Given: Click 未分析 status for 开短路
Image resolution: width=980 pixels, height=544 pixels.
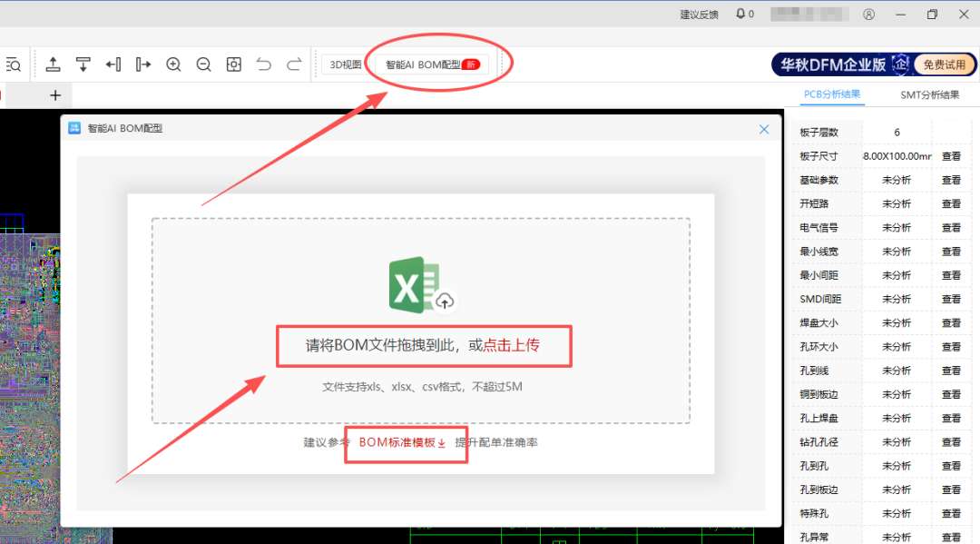Looking at the screenshot, I should (897, 203).
